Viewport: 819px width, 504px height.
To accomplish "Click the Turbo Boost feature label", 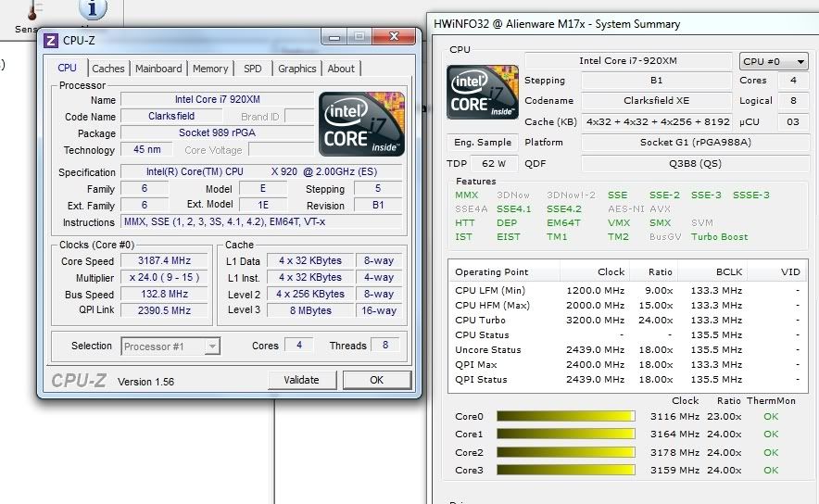I will (x=719, y=236).
